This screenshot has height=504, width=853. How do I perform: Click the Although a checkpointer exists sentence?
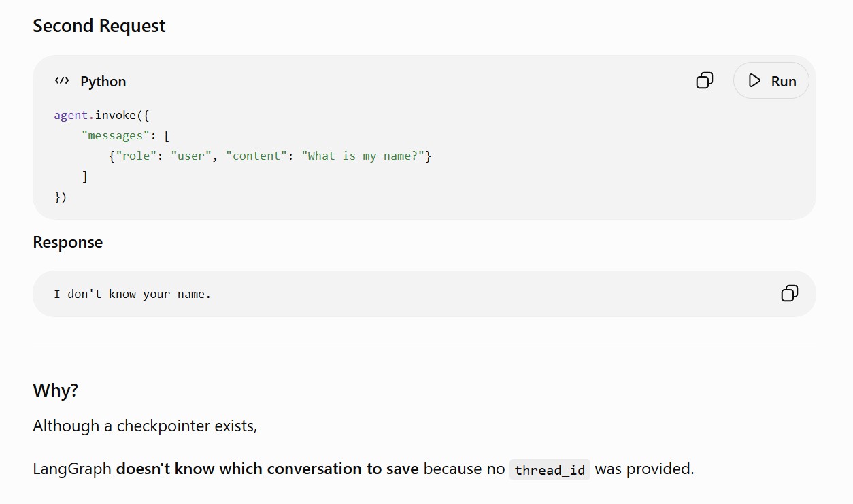[x=145, y=426]
